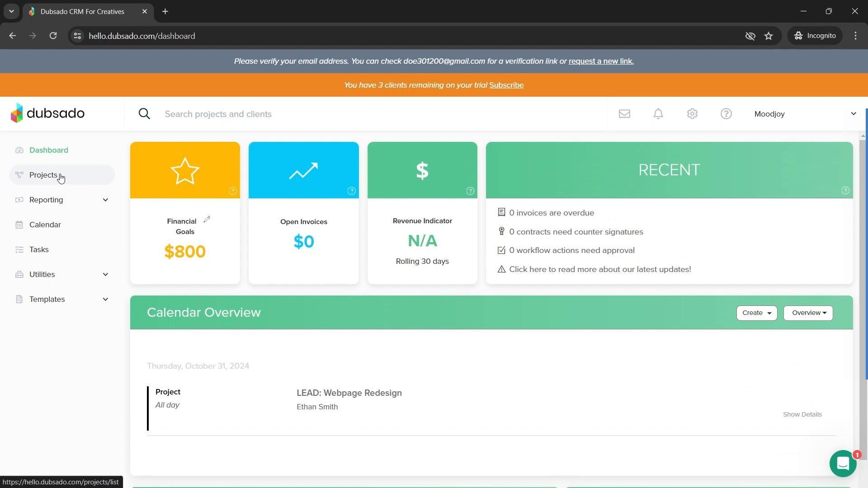Open the Intercom chat bubble
The image size is (868, 488).
click(843, 464)
